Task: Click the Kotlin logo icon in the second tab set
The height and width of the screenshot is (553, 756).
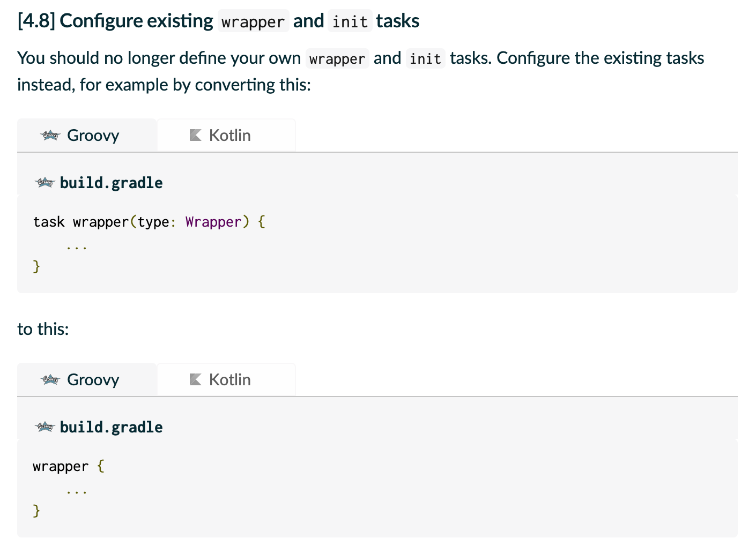Action: [196, 379]
